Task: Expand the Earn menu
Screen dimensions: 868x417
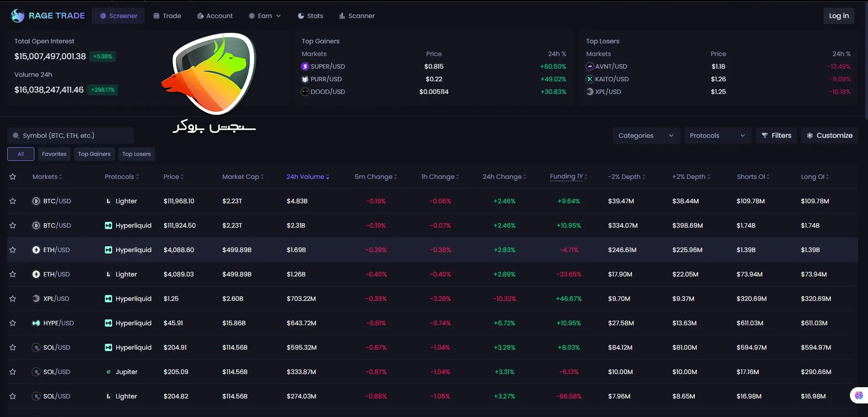Action: point(265,16)
